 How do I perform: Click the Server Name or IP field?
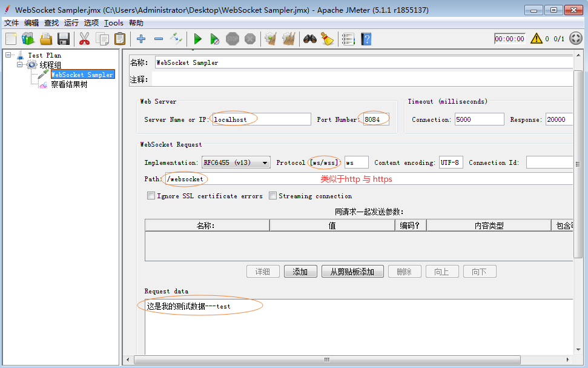point(262,119)
